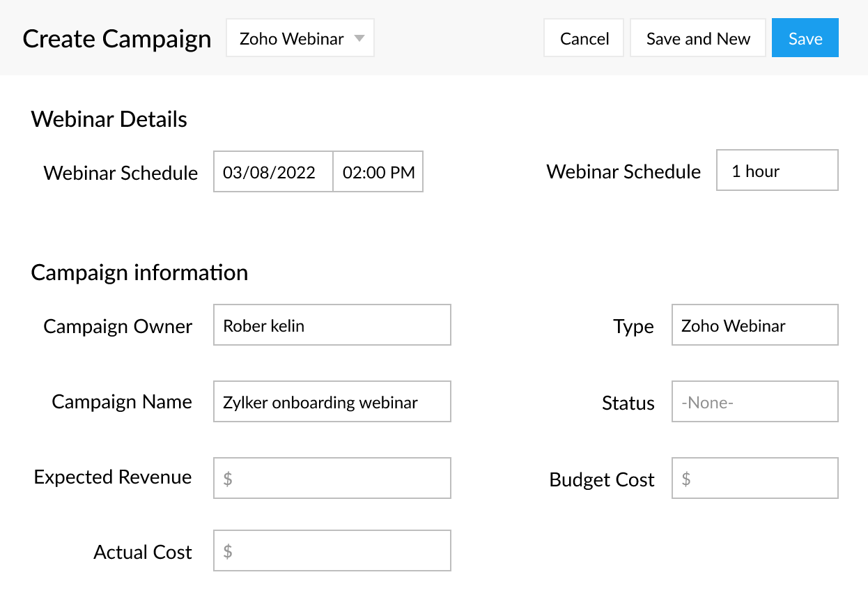Click the Campaign Owner field Rober kelin
Viewport: 868px width, 616px height.
(x=332, y=325)
